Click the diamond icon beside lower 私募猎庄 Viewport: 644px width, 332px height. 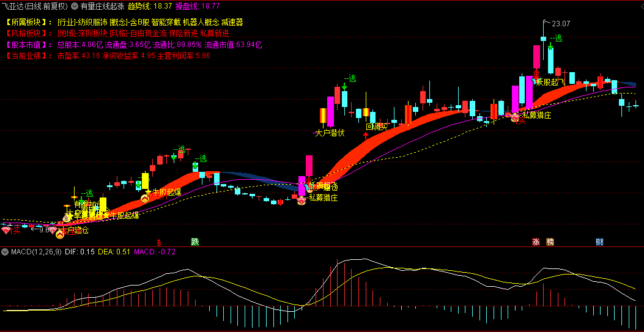point(302,201)
